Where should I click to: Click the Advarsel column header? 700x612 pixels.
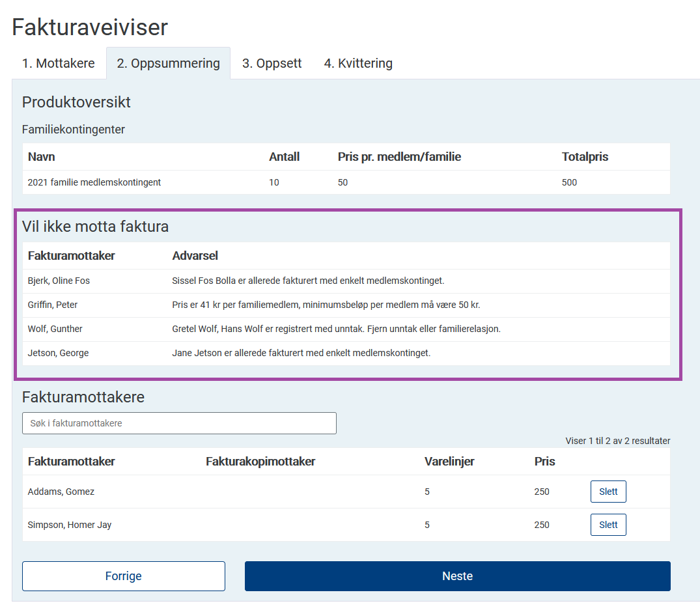tap(195, 256)
